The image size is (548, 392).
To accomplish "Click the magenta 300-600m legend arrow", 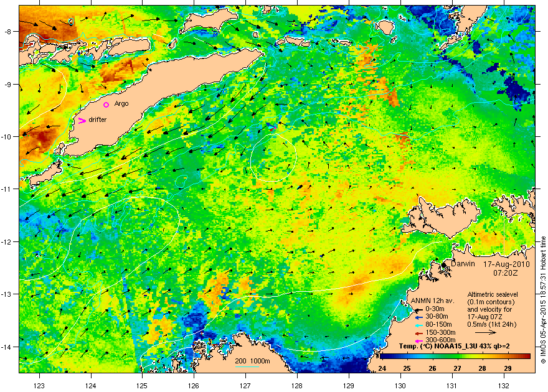I will pos(418,341).
